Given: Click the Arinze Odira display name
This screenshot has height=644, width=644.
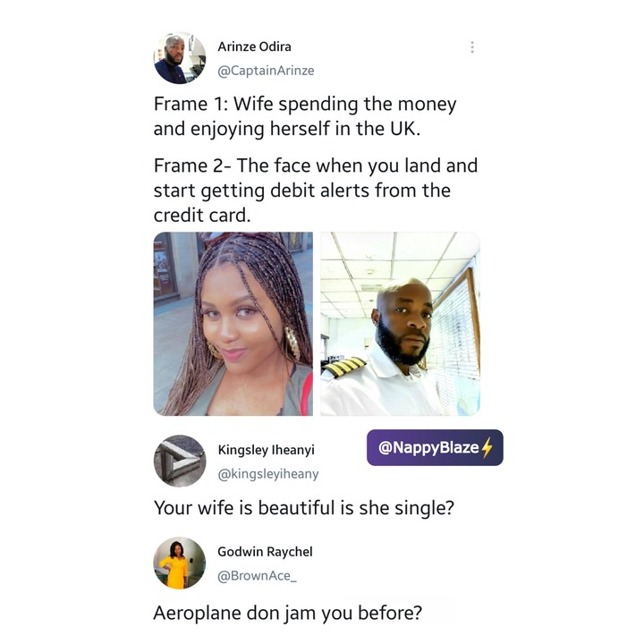Looking at the screenshot, I should coord(254,47).
